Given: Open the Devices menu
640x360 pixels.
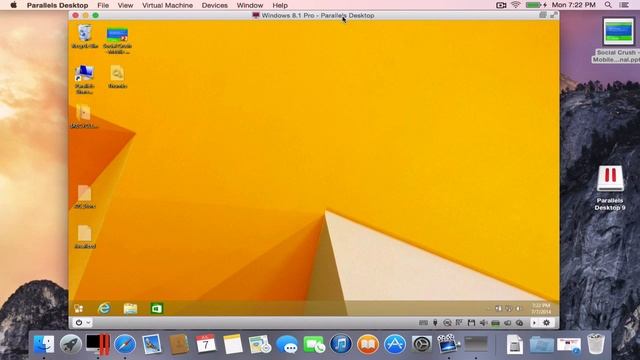Looking at the screenshot, I should (215, 5).
